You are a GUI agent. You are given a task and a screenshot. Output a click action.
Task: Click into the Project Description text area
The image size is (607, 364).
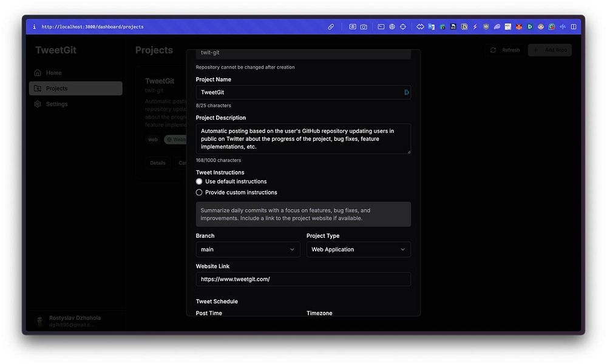click(303, 139)
